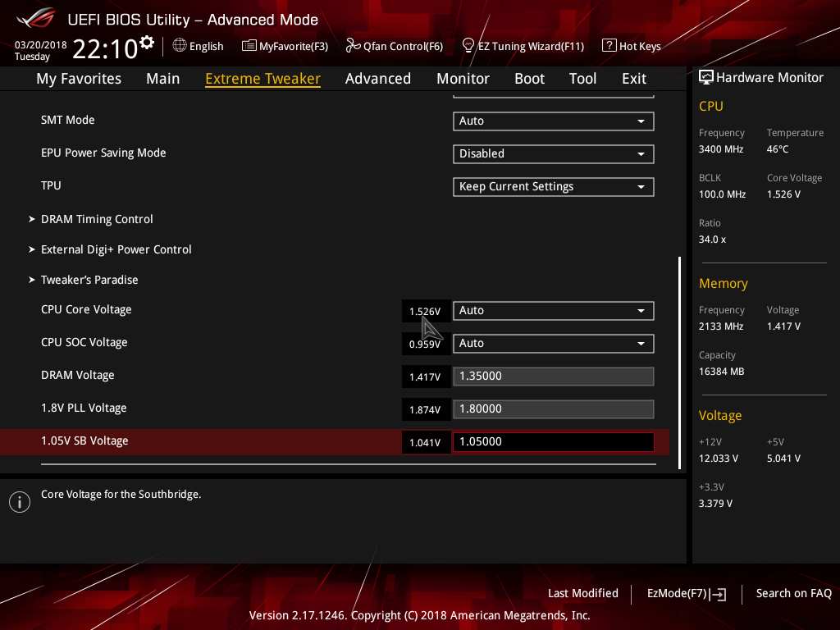Click the EzMode exit arrow icon

coord(719,594)
